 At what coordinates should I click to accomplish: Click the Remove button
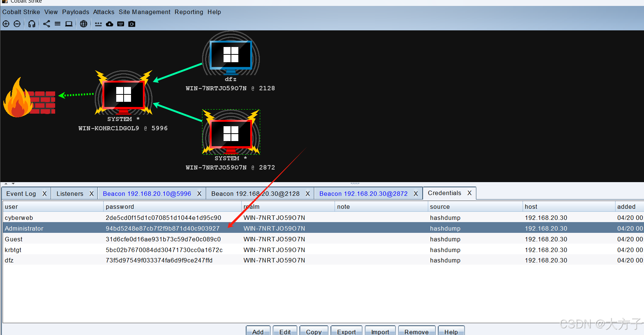[x=416, y=331]
